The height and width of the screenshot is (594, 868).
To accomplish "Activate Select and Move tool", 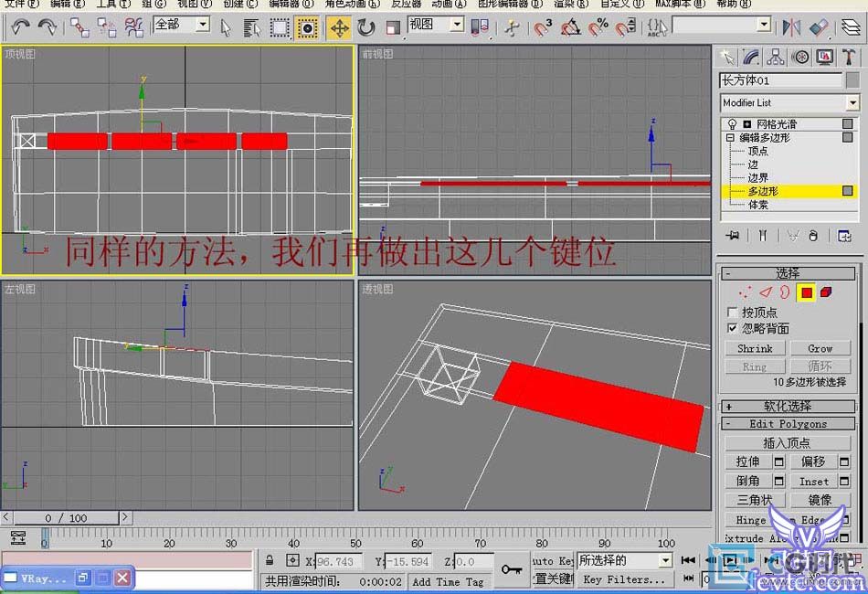I will coord(339,27).
